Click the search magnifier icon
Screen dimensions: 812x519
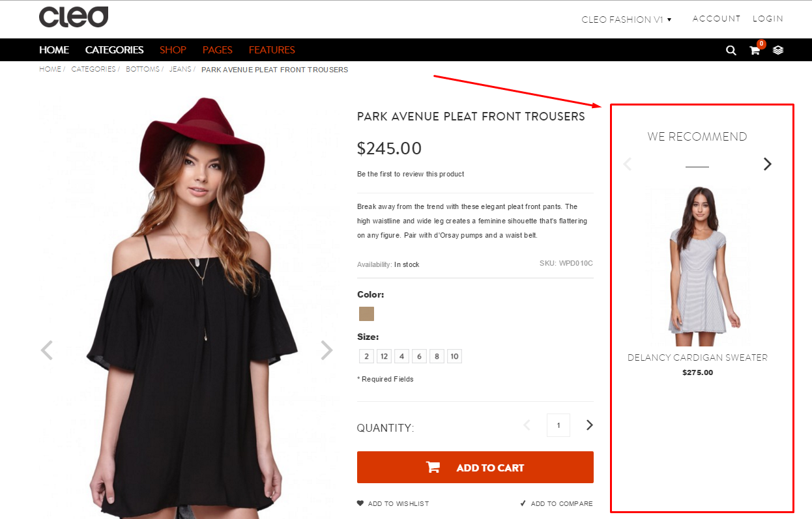click(x=731, y=50)
